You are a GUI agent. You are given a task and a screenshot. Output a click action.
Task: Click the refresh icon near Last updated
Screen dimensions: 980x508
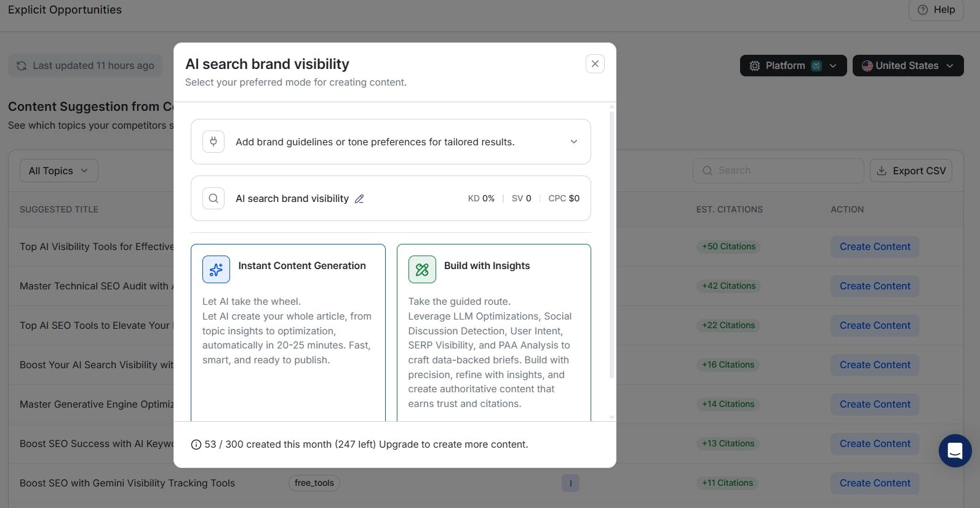point(22,66)
